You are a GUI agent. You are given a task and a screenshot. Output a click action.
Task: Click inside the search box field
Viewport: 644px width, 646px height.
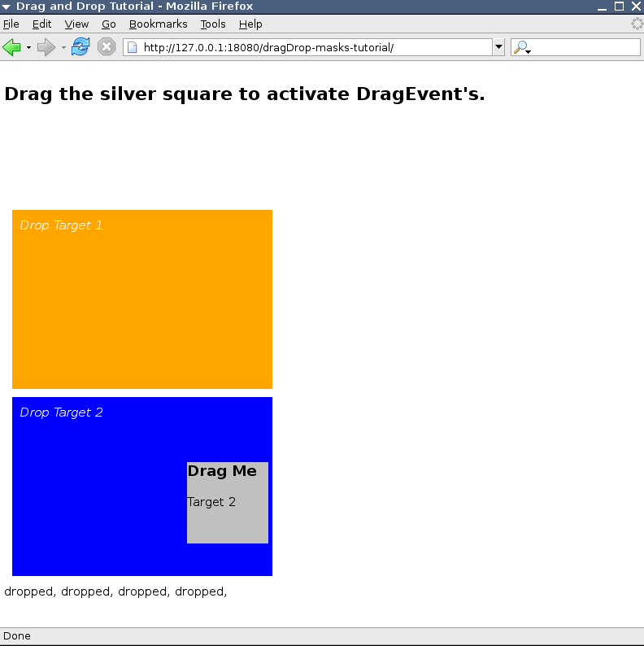pos(585,47)
